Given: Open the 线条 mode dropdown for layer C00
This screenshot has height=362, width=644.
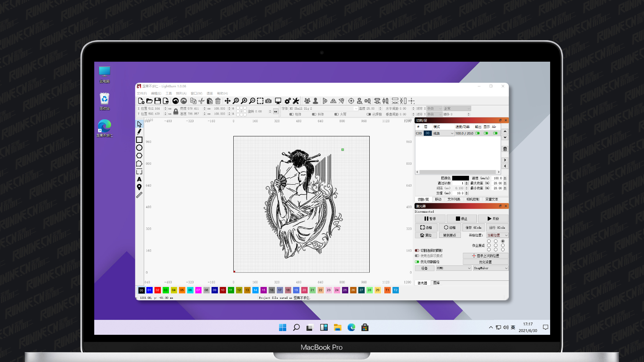Looking at the screenshot, I should pos(443,133).
